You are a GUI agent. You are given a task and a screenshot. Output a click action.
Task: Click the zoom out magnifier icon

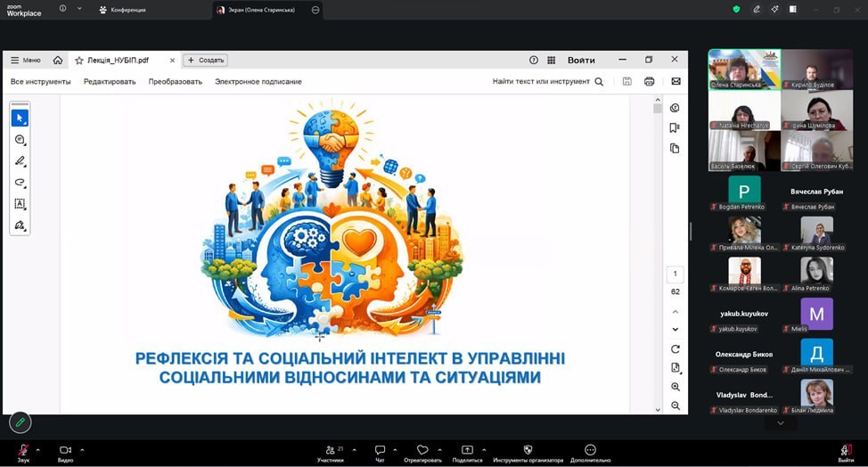tap(676, 406)
